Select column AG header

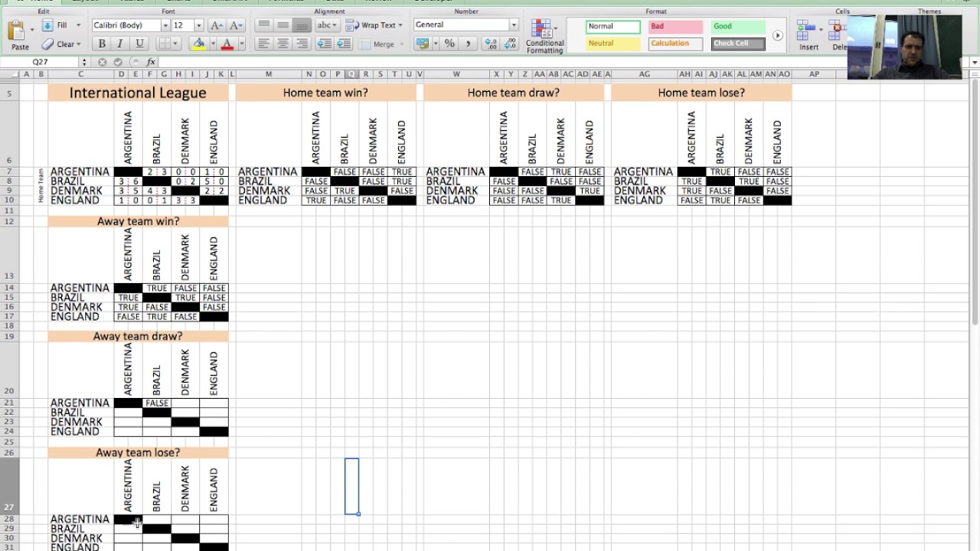tap(644, 74)
